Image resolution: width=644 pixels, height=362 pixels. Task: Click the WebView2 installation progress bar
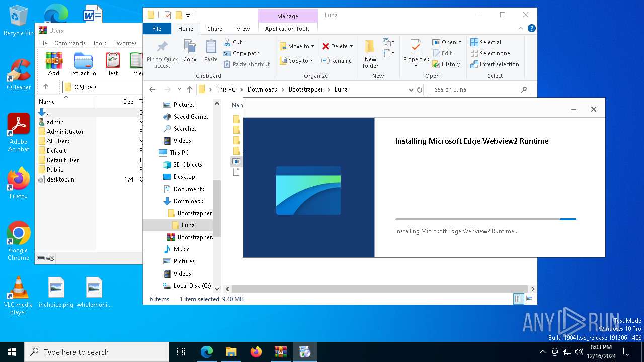pos(486,219)
